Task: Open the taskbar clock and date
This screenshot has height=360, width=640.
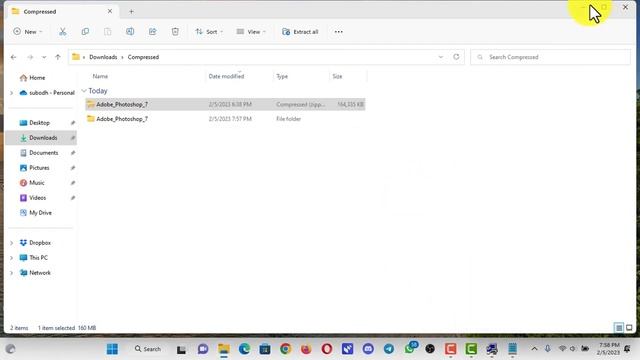Action: pos(609,349)
